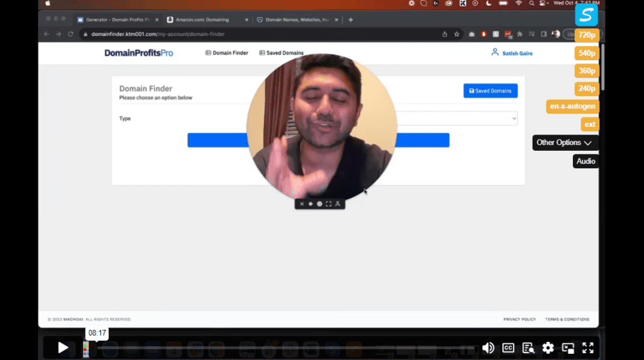Click the DomainProfitsPro logo
The height and width of the screenshot is (360, 644).
pyautogui.click(x=139, y=53)
